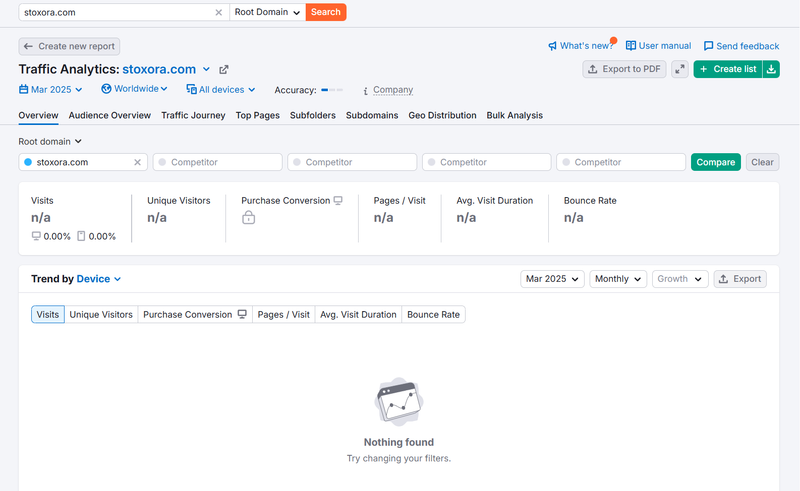Open the Worldwide location dropdown

(135, 89)
